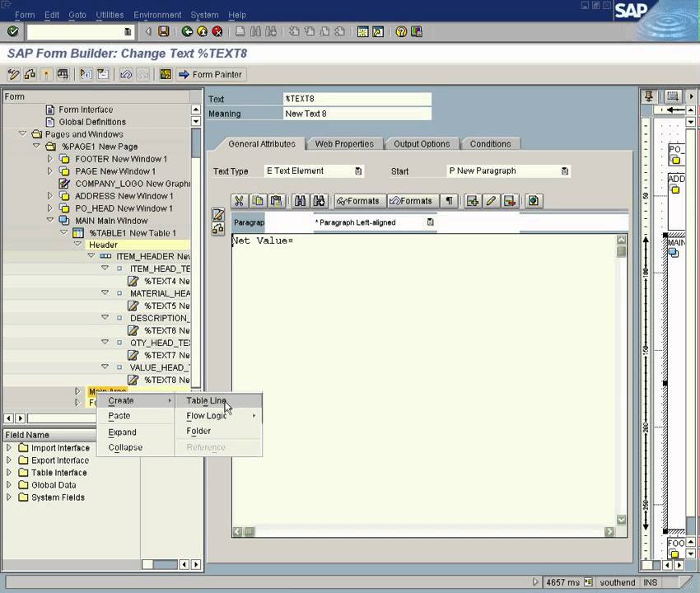Open the full-screen text editor icon
Image resolution: width=700 pixels, height=593 pixels.
[x=218, y=215]
